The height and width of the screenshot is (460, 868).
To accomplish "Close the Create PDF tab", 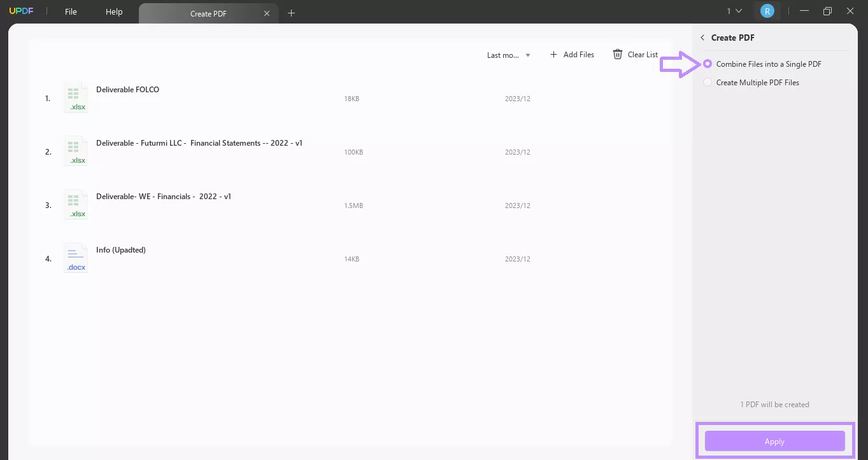I will (267, 13).
